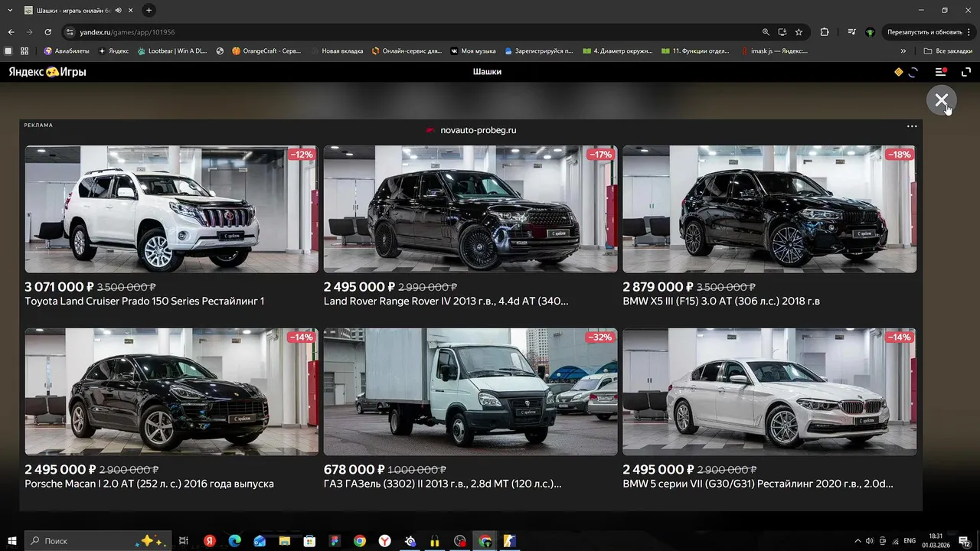The height and width of the screenshot is (551, 980).
Task: Click the yellow coin icon in the Yandex Games header
Action: click(899, 72)
